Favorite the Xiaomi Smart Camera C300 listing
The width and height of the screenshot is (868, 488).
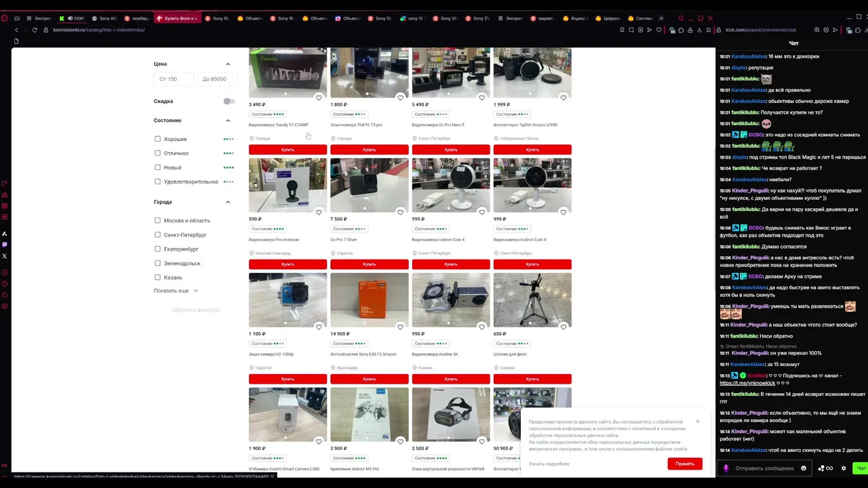point(319,441)
